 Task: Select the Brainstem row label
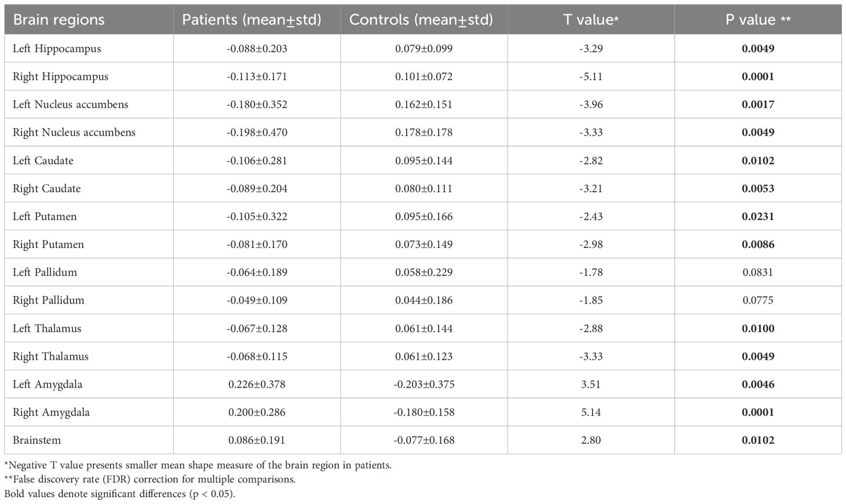point(37,440)
